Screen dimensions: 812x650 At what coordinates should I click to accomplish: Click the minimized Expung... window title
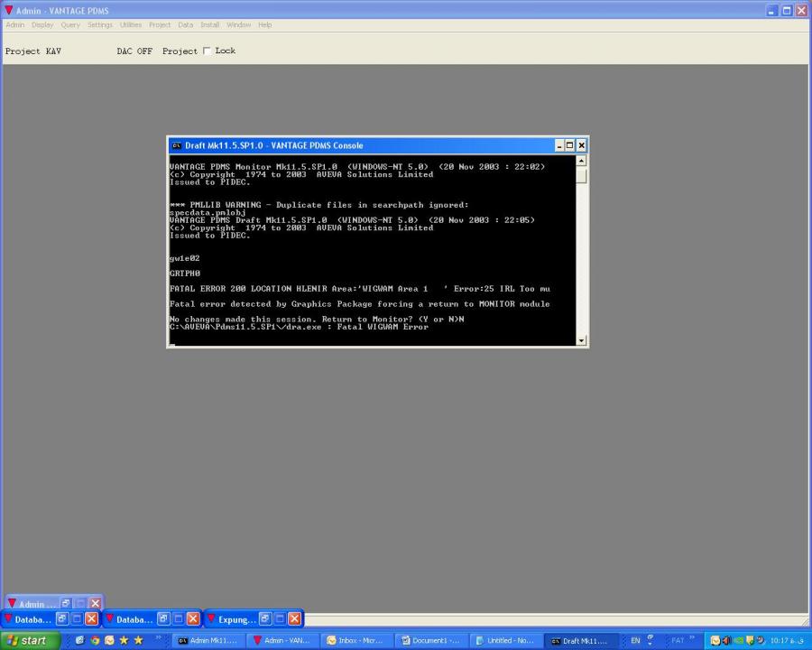click(237, 619)
